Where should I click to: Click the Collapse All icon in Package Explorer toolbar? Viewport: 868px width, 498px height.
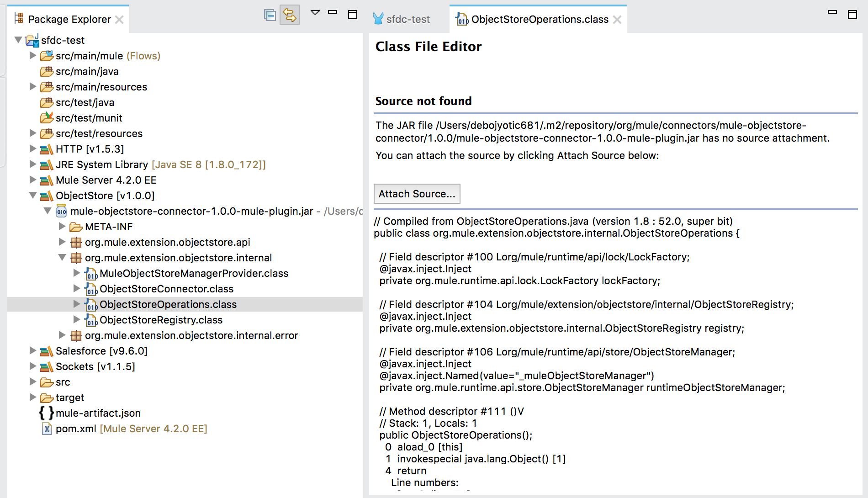pyautogui.click(x=270, y=15)
